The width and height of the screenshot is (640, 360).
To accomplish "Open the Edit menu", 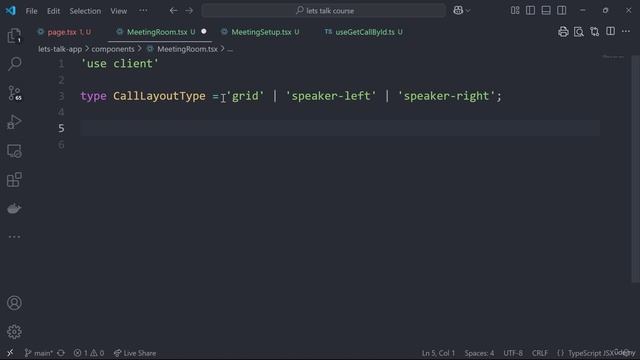I will coord(53,11).
